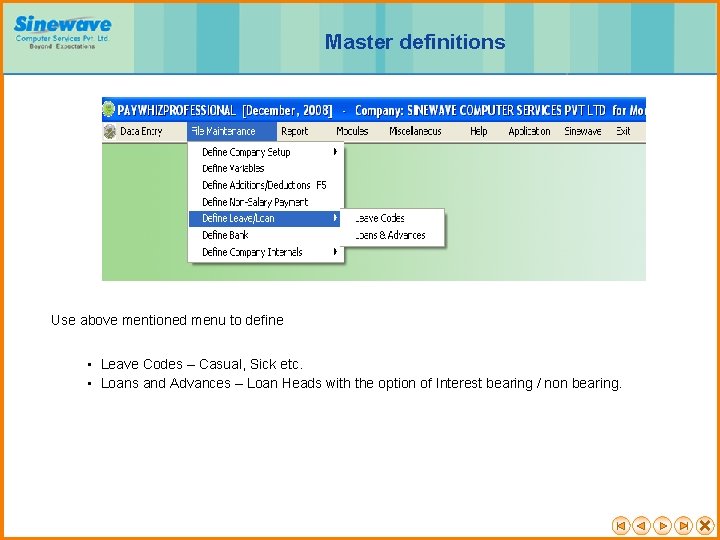Open the Application menu

click(529, 131)
